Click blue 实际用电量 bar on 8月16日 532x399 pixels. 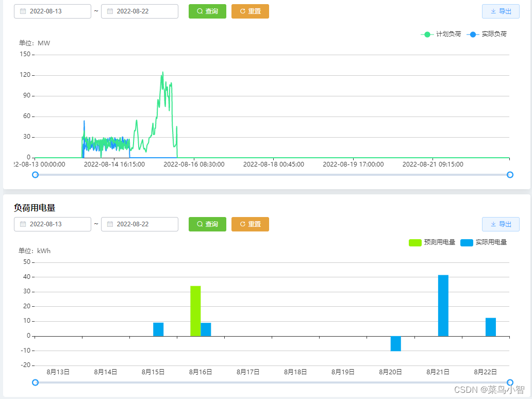click(206, 329)
